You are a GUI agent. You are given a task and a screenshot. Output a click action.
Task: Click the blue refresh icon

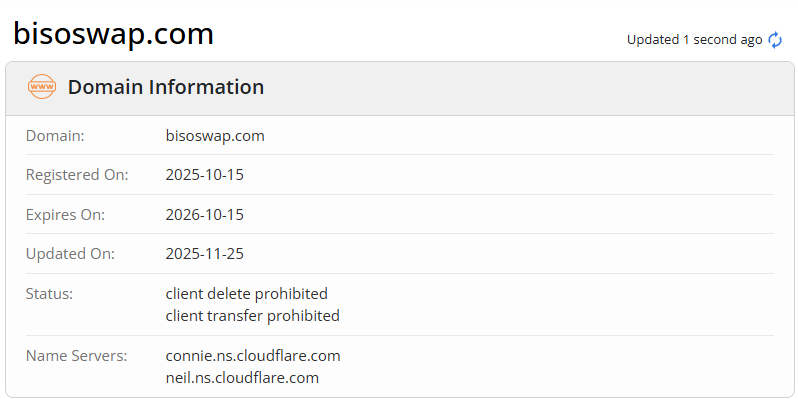(775, 40)
